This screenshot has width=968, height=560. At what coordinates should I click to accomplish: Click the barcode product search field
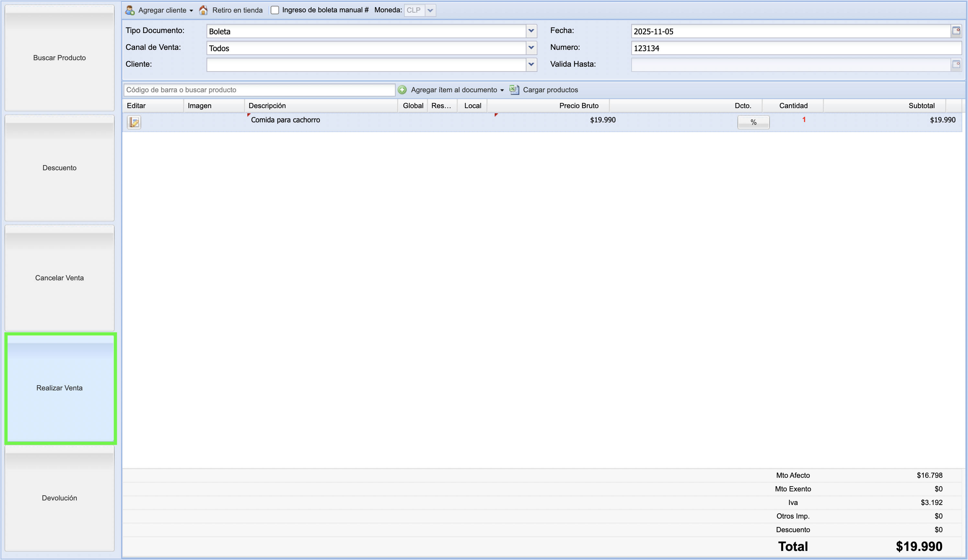pos(259,90)
